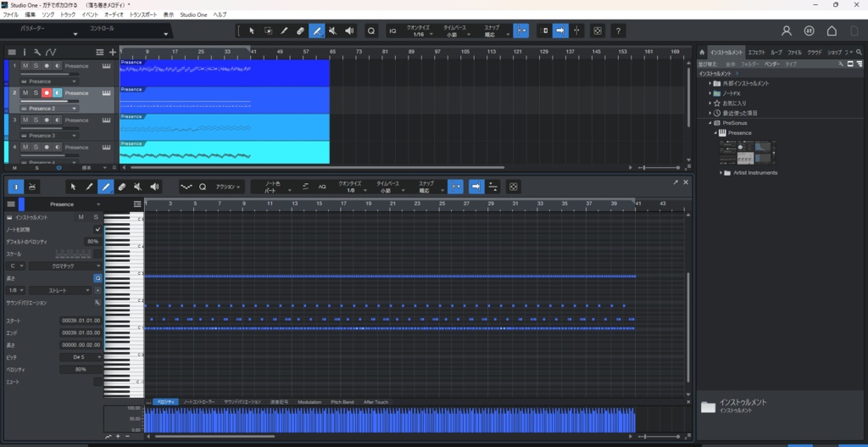The height and width of the screenshot is (447, 868).
Task: Switch to the drum editor view icon
Action: click(33, 187)
